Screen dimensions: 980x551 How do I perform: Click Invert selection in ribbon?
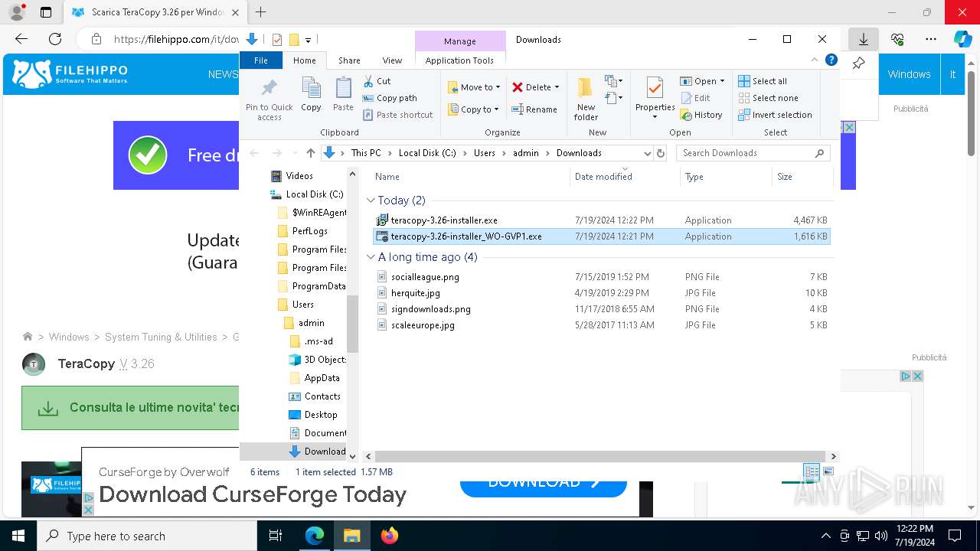pyautogui.click(x=775, y=115)
